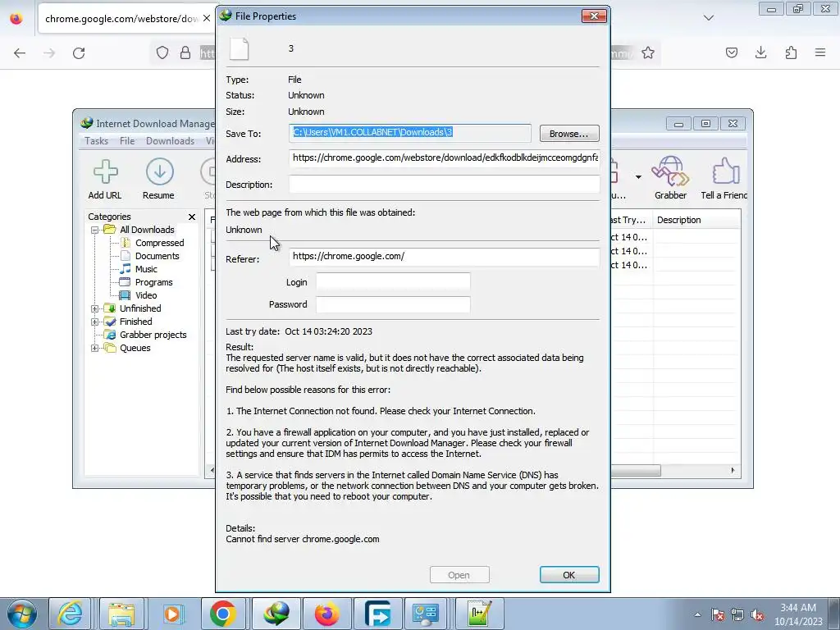
Task: Select the chrome.google.com/webstore tab
Action: 127,19
